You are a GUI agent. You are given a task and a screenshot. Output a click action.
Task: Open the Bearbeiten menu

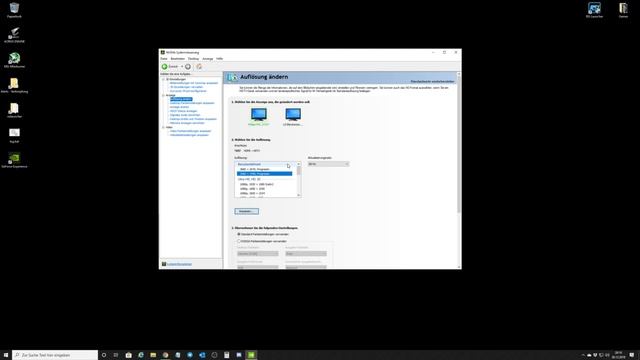(178, 59)
